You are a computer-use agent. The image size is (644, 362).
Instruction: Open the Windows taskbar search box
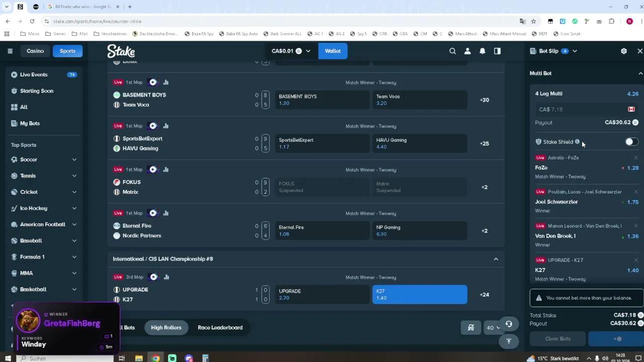coord(65,358)
